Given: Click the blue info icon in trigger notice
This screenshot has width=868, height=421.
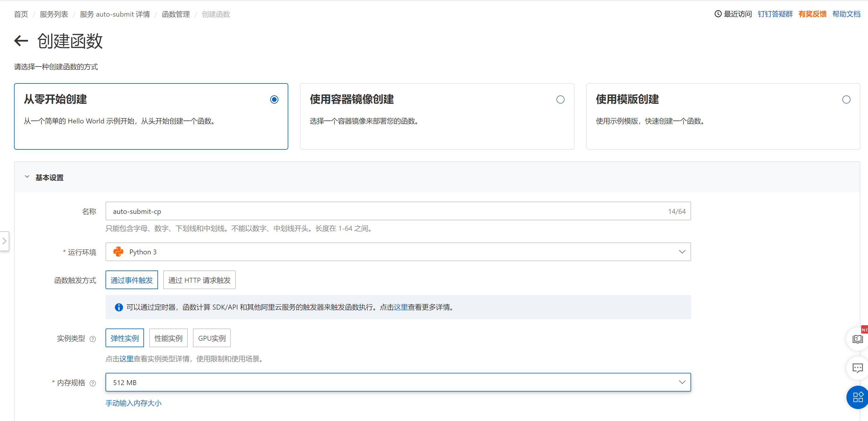Looking at the screenshot, I should tap(119, 307).
